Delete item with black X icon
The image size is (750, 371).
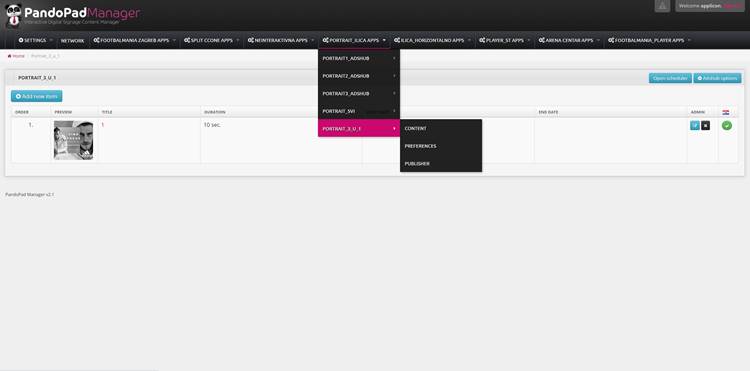pyautogui.click(x=706, y=125)
